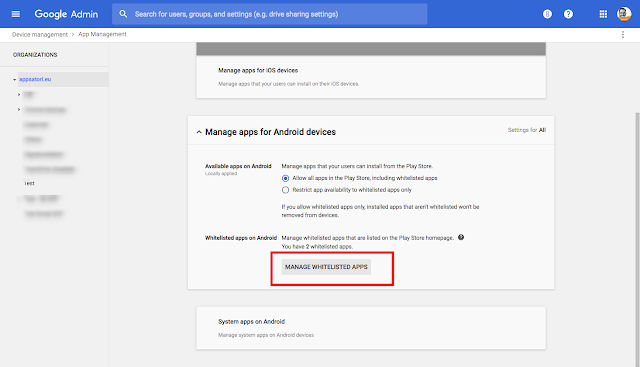
Task: Click MANAGE WHITELISTED APPS button
Action: pyautogui.click(x=326, y=267)
